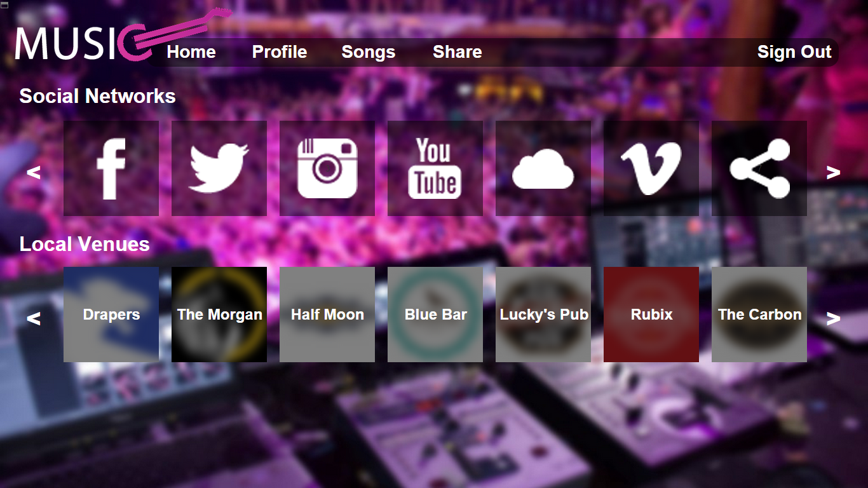Open The Morgan venue tile
Screen dimensions: 868x488
(219, 315)
